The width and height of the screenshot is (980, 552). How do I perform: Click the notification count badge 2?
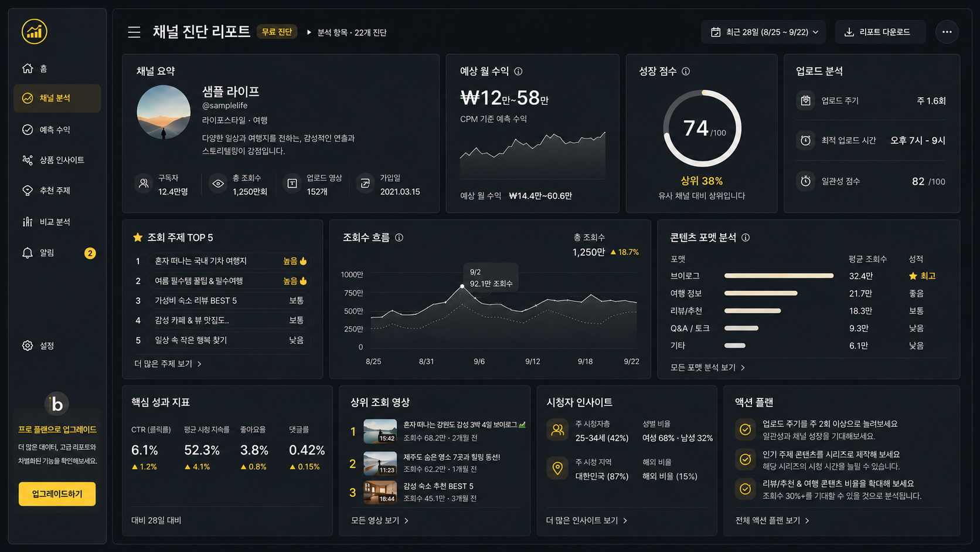pos(90,253)
